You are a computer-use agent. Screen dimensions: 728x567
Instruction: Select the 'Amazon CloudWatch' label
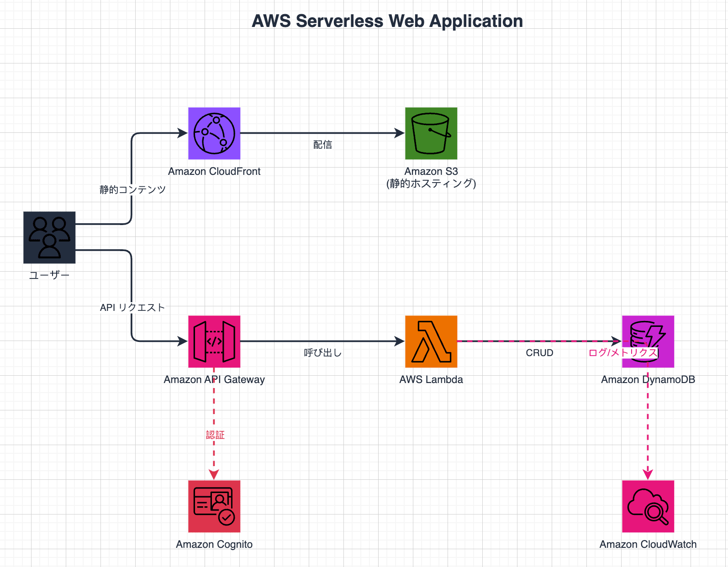coord(648,544)
